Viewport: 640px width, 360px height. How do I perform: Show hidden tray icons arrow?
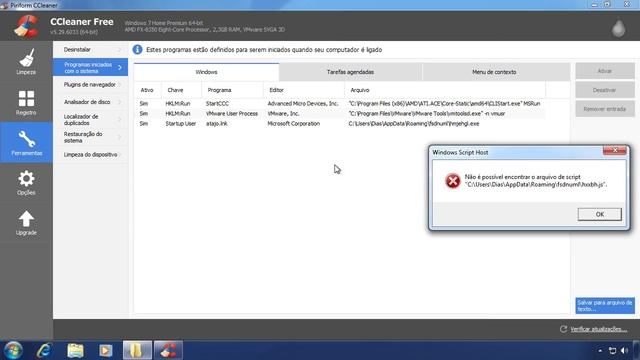(x=600, y=351)
